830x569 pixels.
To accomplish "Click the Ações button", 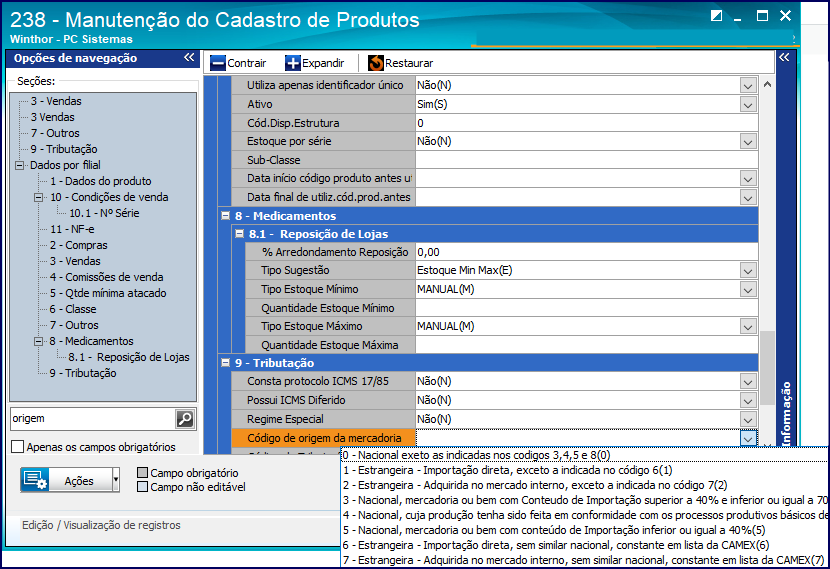I will [x=69, y=480].
